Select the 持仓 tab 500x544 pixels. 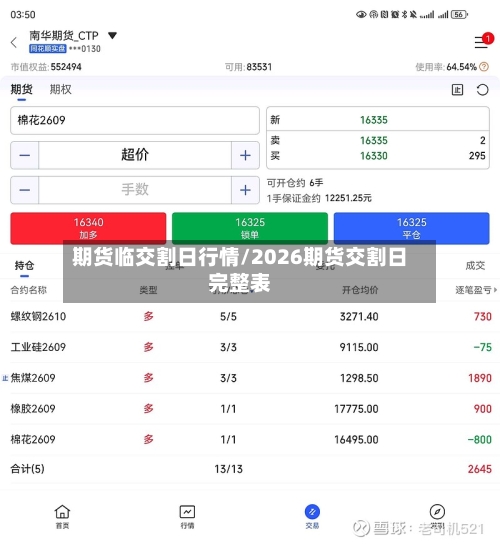click(x=24, y=266)
